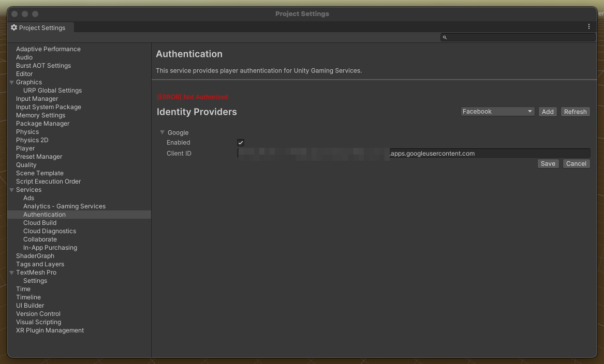
Task: Select XR Plugin Management in the sidebar
Action: [x=50, y=330]
